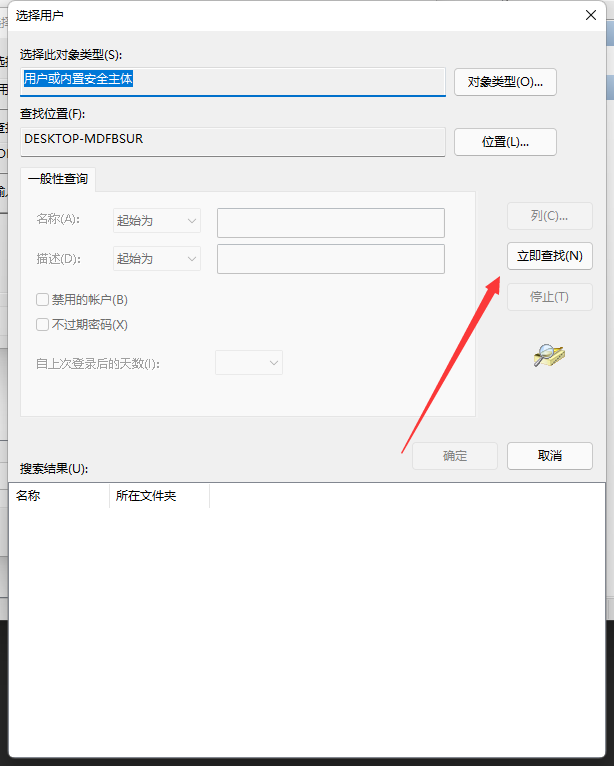
Task: Sort results by 所在文件夹 column header
Action: coord(160,496)
